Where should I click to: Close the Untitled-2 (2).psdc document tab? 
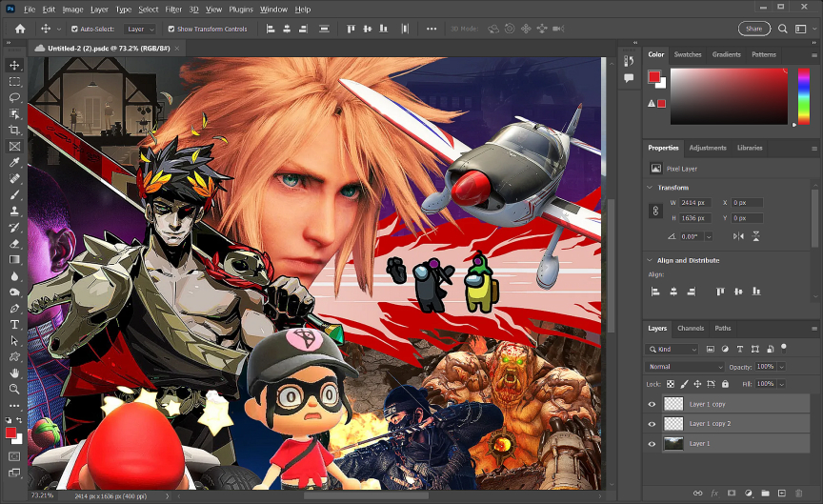(177, 49)
